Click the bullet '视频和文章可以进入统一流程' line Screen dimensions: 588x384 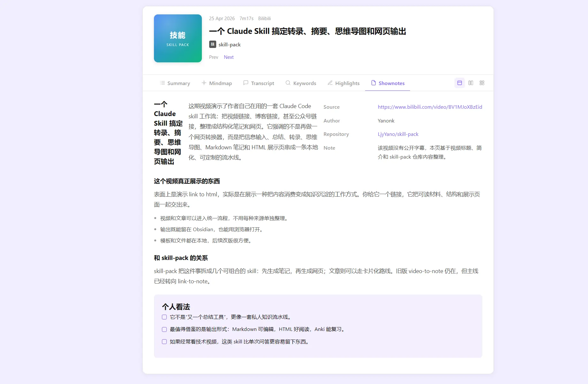[x=225, y=218]
